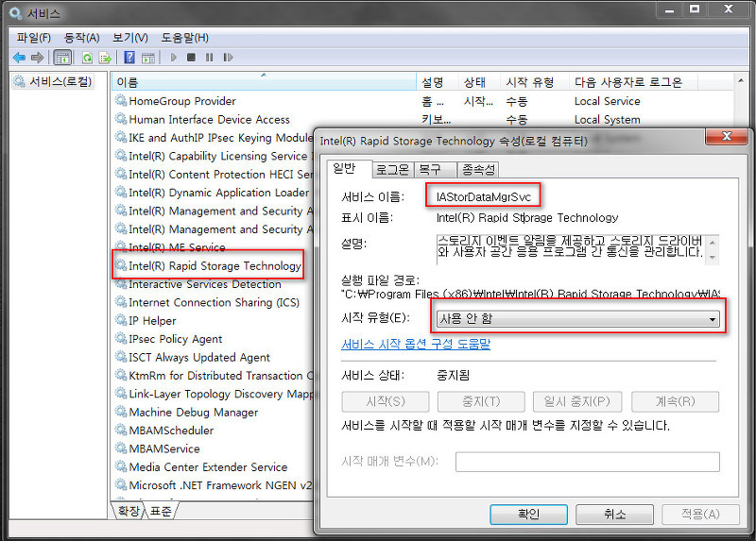Open the 보기(V) menu
Image resolution: width=756 pixels, height=541 pixels.
[x=130, y=38]
